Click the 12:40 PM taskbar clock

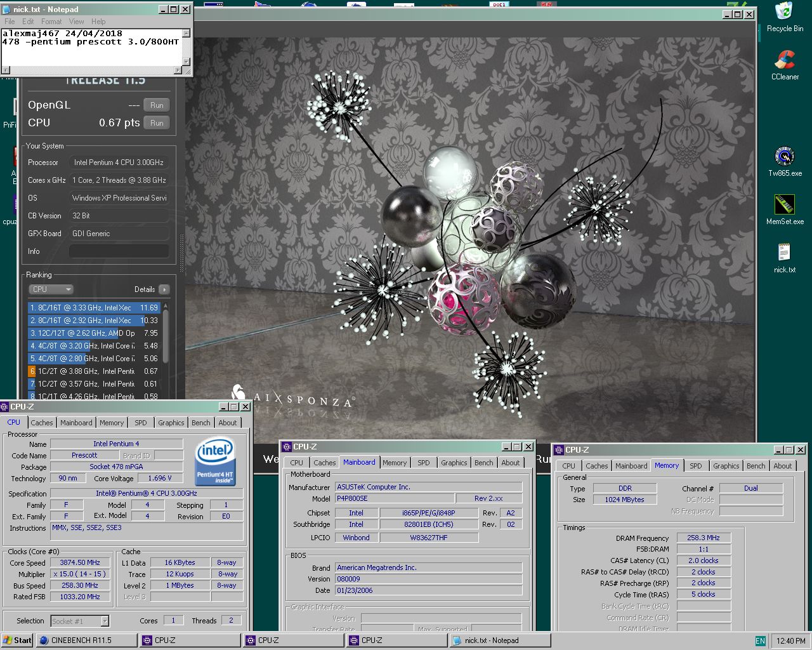[790, 640]
